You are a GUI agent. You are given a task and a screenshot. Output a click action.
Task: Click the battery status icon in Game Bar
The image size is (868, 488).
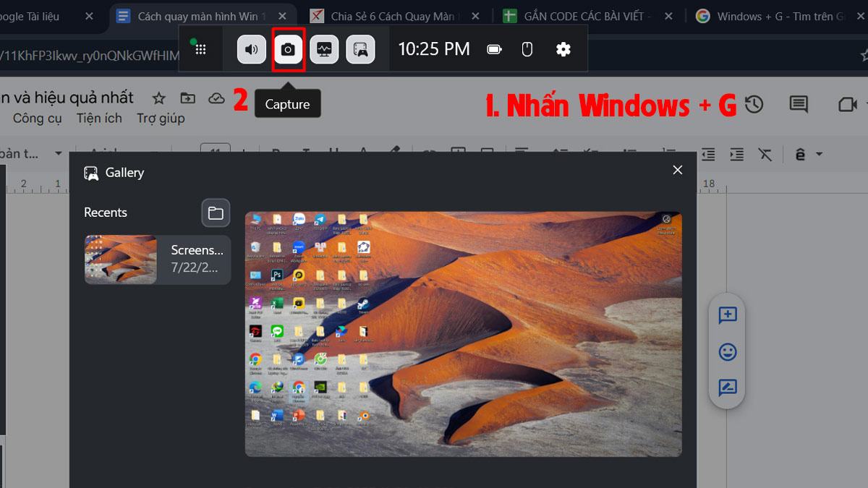495,49
